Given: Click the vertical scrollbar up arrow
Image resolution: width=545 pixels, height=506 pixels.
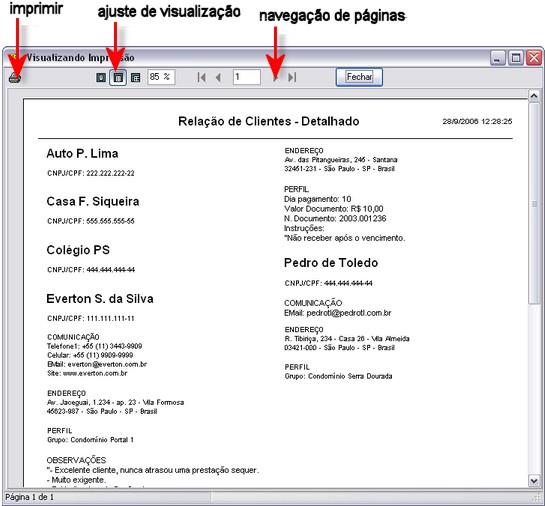Looking at the screenshot, I should click(534, 96).
